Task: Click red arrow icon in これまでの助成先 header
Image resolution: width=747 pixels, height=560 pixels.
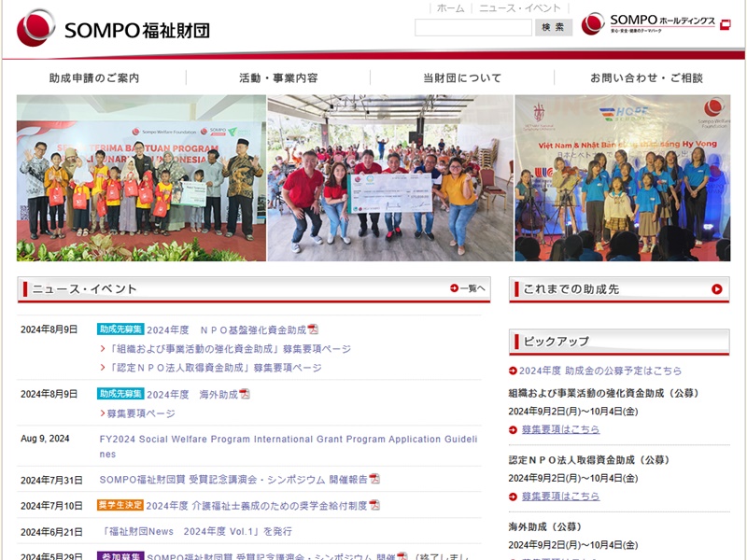Action: (716, 289)
